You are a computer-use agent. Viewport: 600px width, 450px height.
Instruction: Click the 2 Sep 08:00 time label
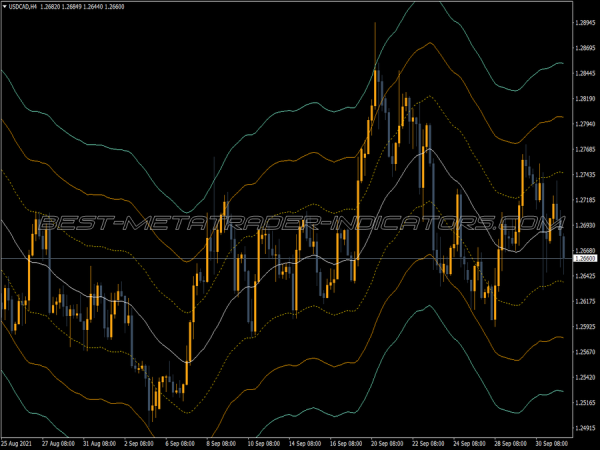[x=139, y=443]
